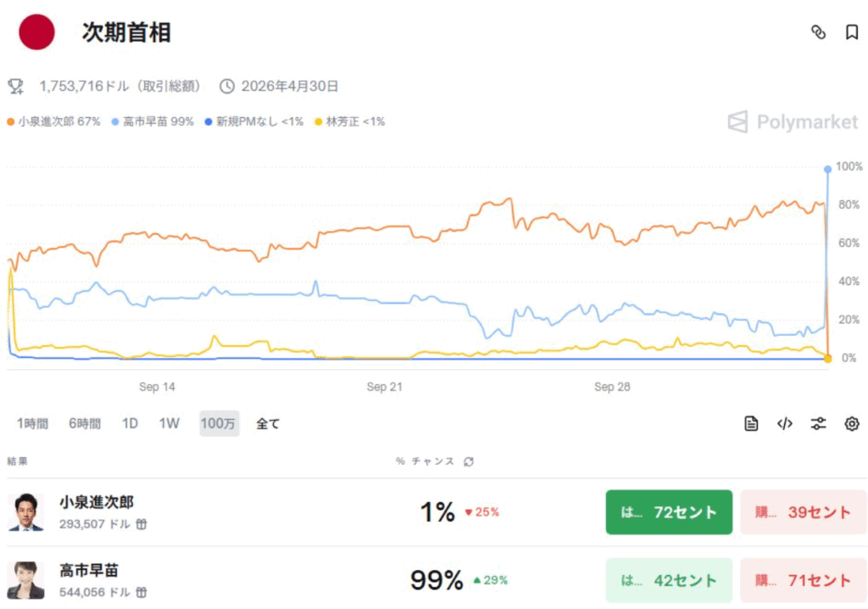The height and width of the screenshot is (609, 868).
Task: Select the 6時間 time range
Action: 85,423
